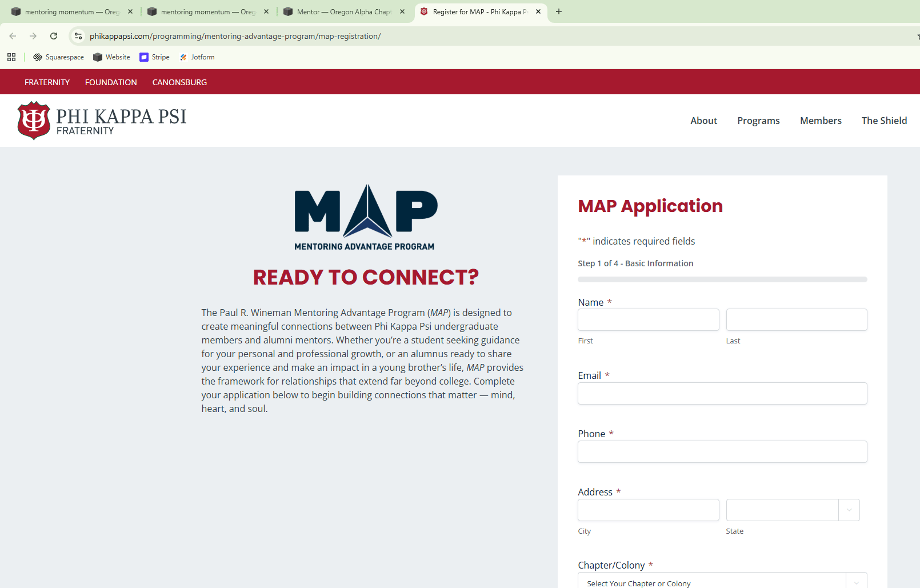The height and width of the screenshot is (588, 920).
Task: Close the Mentor — Oregon Alpha Chapter tab
Action: (x=402, y=11)
